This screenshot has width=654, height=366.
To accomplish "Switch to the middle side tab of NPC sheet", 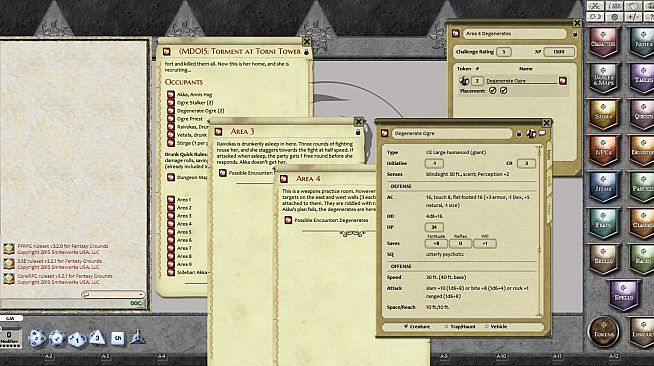I will (549, 180).
